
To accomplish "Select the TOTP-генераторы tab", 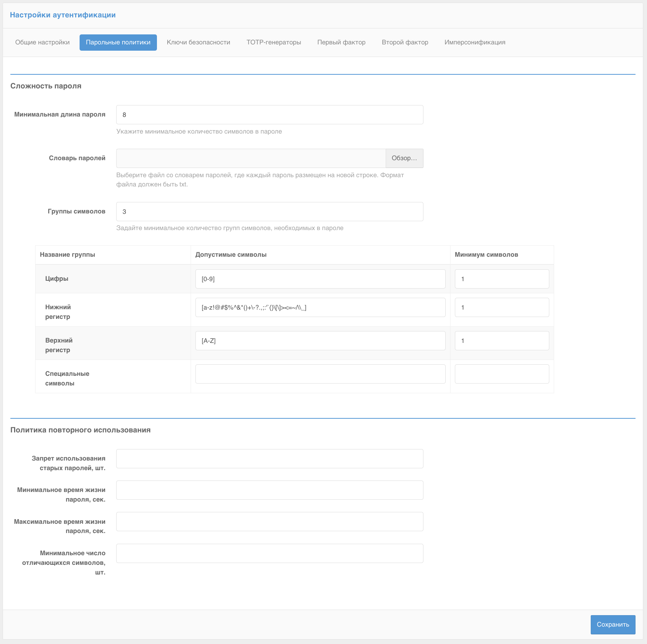I will (x=274, y=42).
